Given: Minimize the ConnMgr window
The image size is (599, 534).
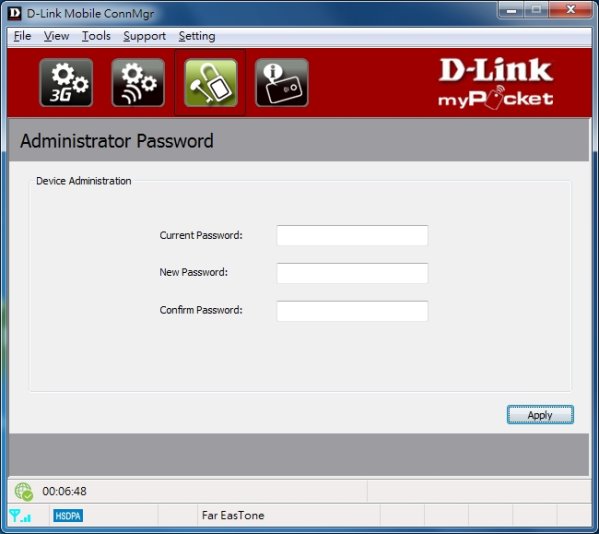Looking at the screenshot, I should 511,10.
